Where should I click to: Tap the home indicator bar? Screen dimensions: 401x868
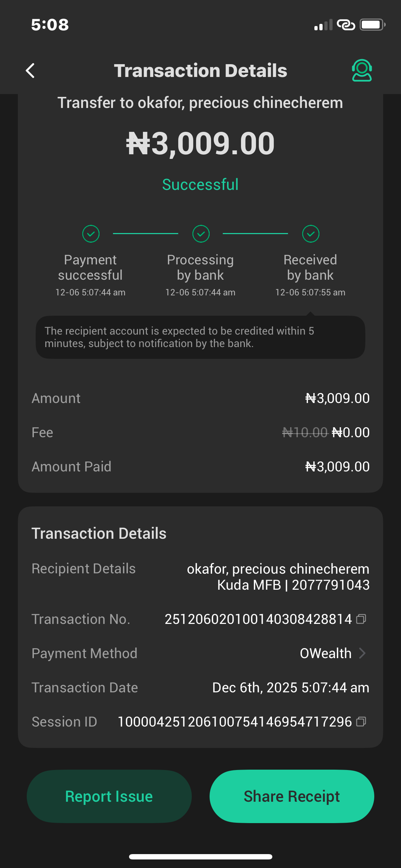point(200,857)
